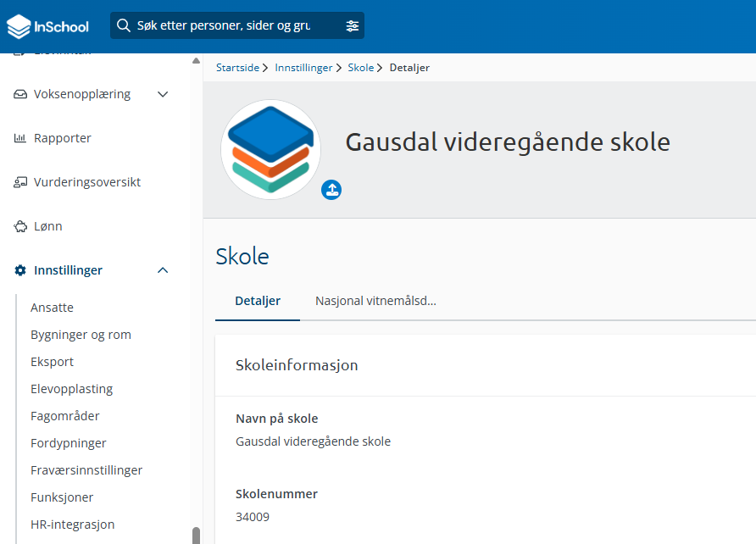
Task: Click the Detaljer breadcrumb text
Action: coord(409,68)
